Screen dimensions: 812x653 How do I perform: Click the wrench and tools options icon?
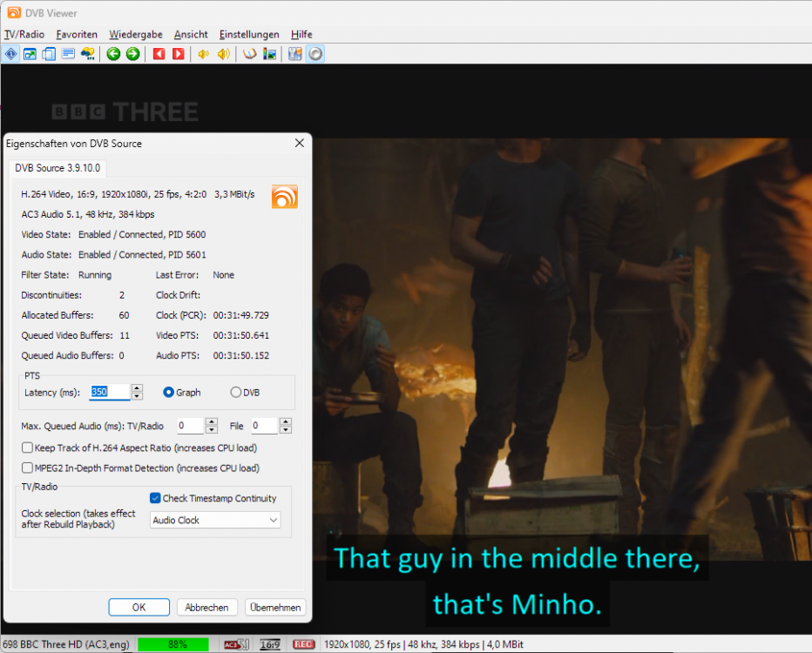[x=295, y=54]
